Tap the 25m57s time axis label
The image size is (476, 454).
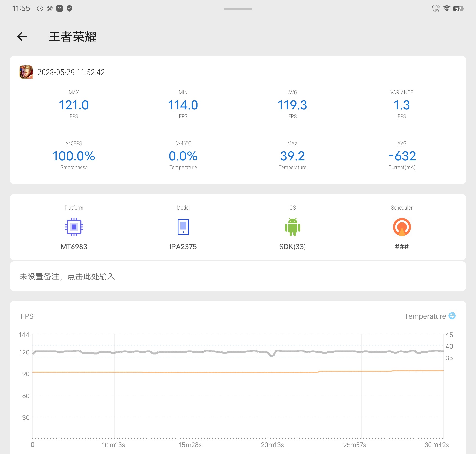coord(355,445)
